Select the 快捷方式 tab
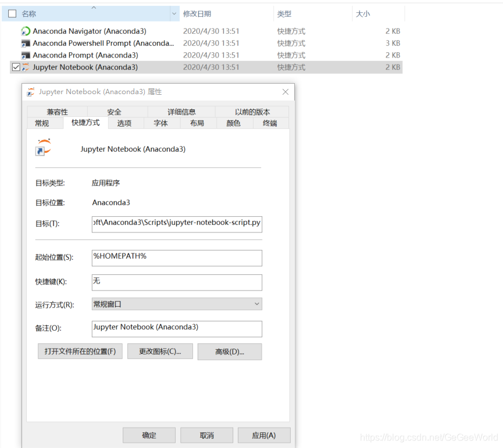The image size is (503, 448). 85,123
